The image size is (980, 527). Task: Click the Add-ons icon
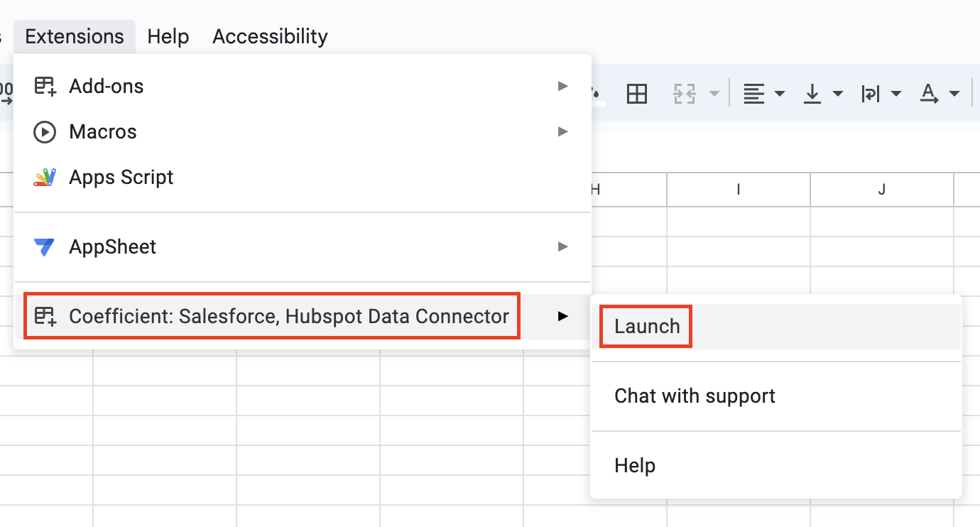coord(45,87)
